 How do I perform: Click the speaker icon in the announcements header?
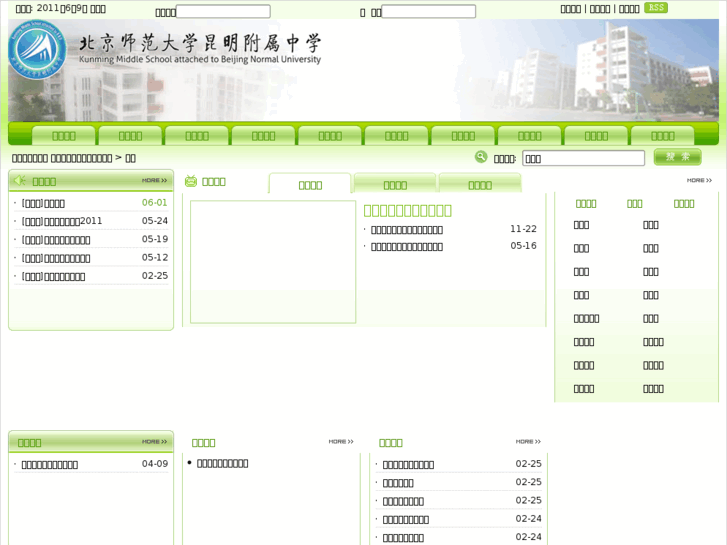click(x=20, y=180)
